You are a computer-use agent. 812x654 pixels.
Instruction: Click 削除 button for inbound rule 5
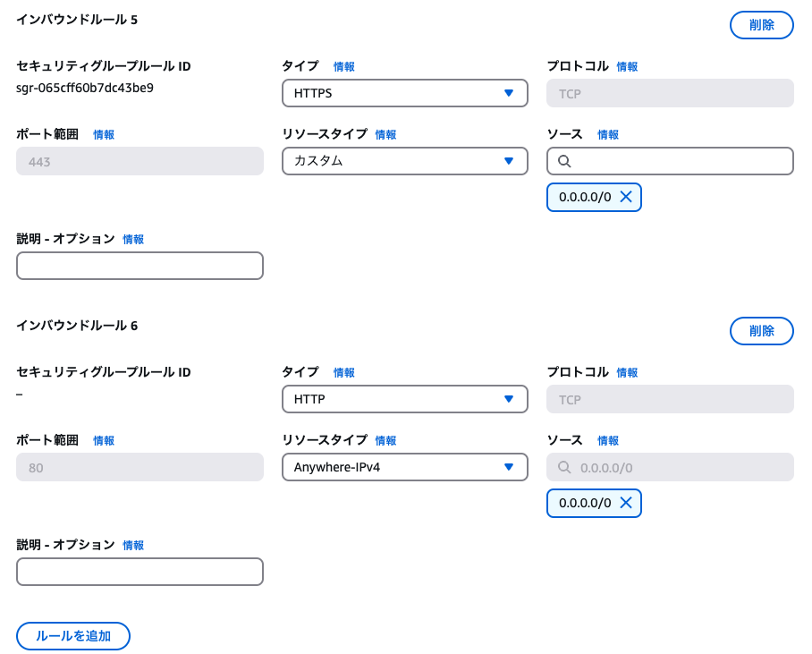pos(761,25)
